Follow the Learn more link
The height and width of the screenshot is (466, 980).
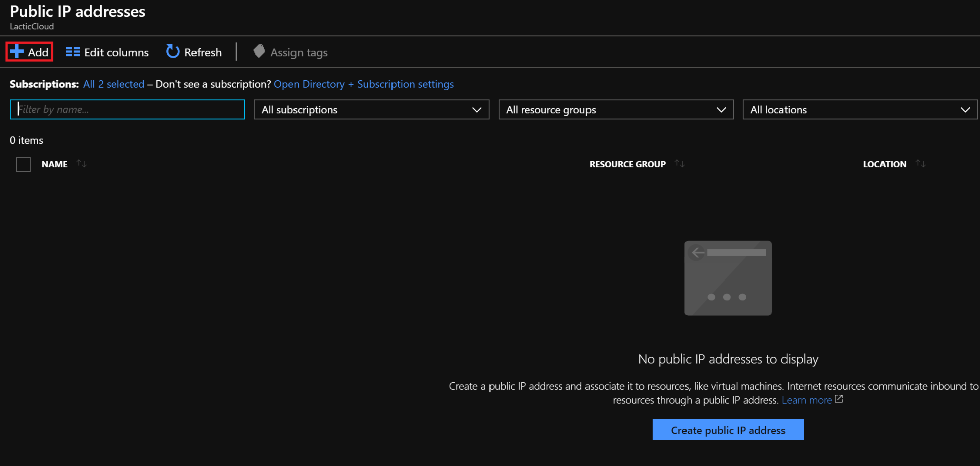(x=807, y=400)
